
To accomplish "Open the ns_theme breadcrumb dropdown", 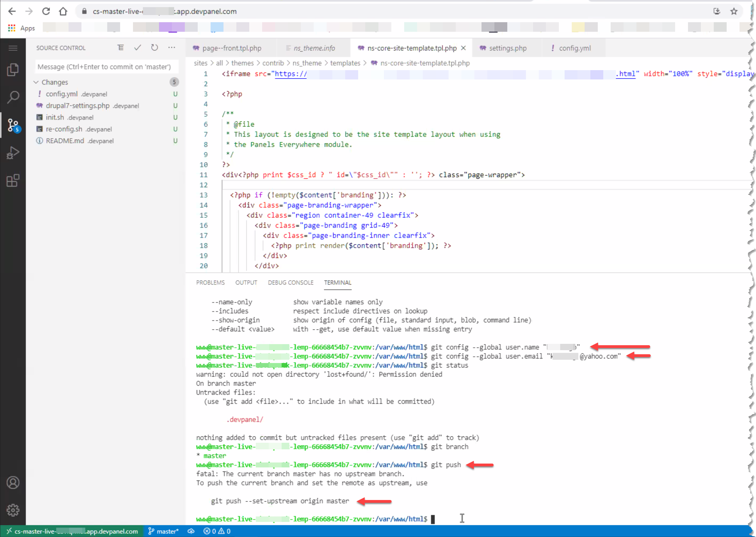I will click(307, 63).
